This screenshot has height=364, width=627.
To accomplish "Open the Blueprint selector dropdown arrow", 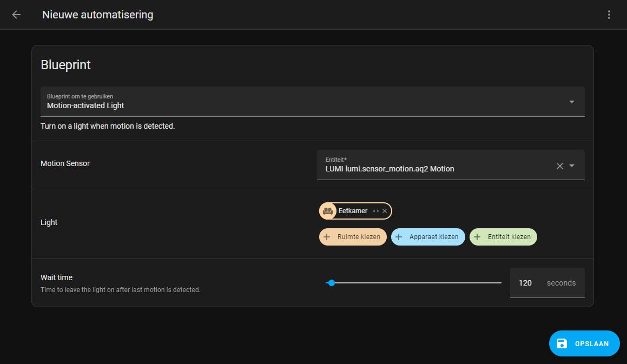I will click(x=572, y=102).
